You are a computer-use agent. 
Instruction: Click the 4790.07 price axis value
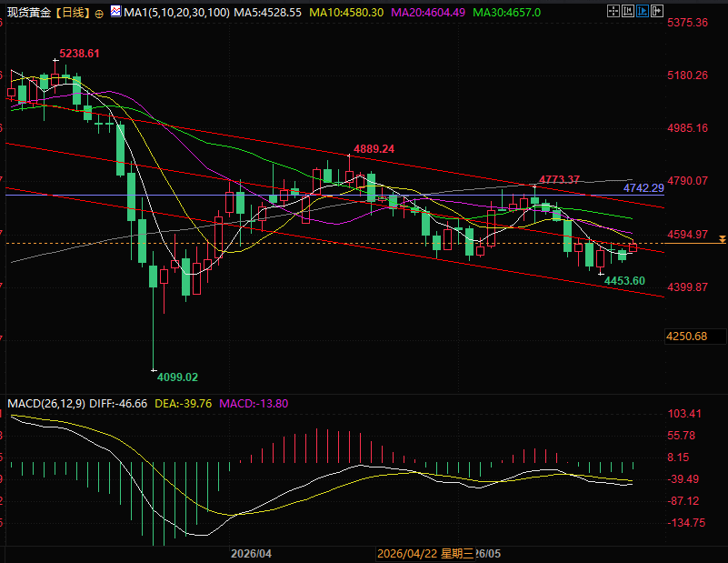tap(688, 181)
